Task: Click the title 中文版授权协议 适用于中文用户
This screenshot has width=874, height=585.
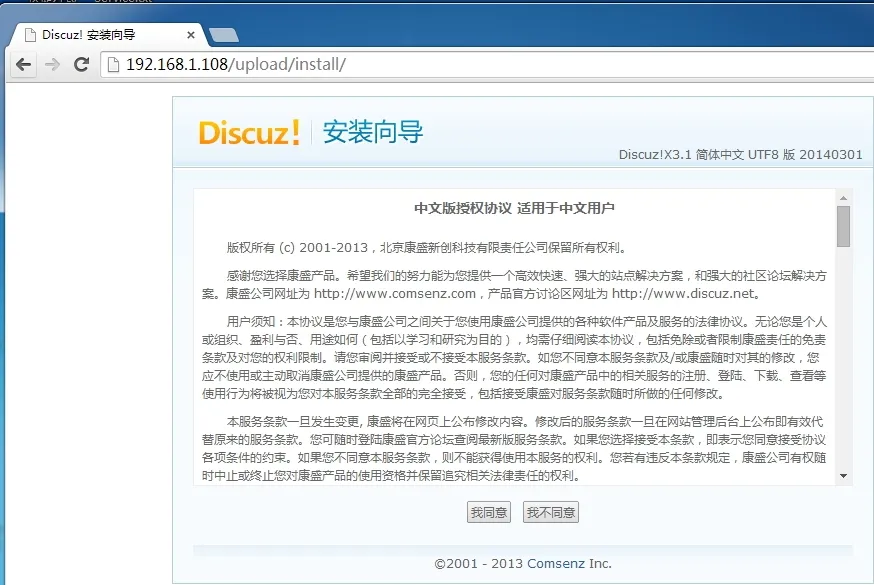Action: 514,208
